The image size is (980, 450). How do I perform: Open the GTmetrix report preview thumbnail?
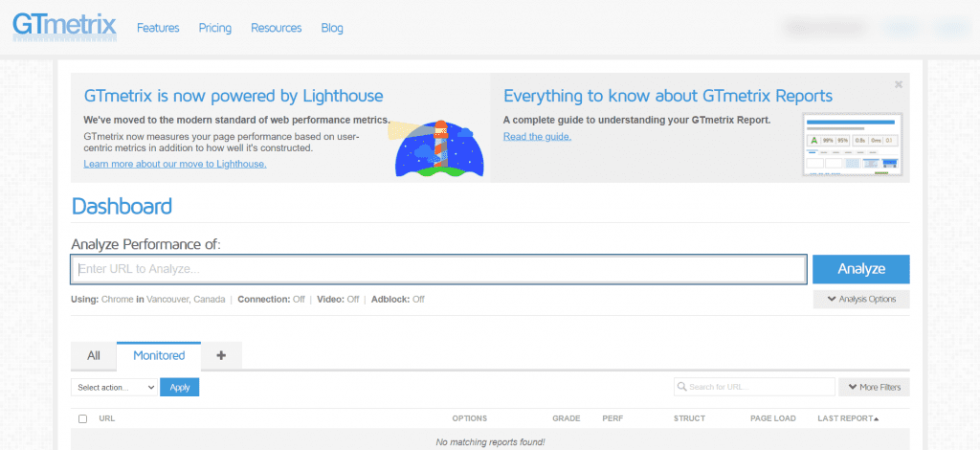point(852,145)
